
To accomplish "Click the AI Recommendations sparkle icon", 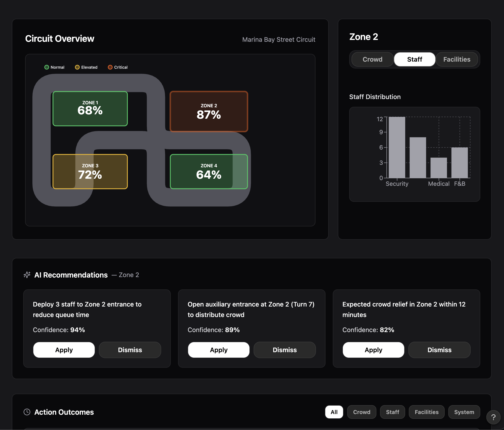I will pyautogui.click(x=27, y=275).
